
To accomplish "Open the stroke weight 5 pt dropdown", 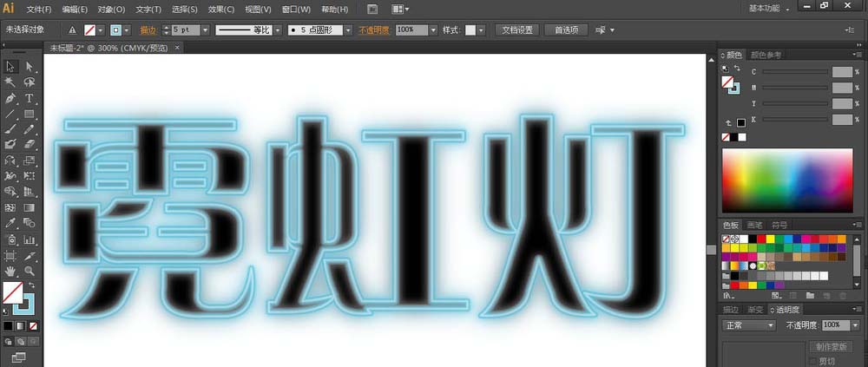I will pos(206,29).
